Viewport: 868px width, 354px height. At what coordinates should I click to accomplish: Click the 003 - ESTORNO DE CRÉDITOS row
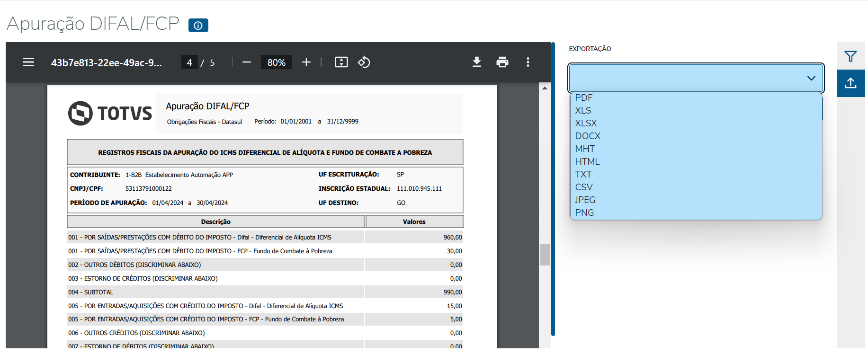click(x=265, y=278)
